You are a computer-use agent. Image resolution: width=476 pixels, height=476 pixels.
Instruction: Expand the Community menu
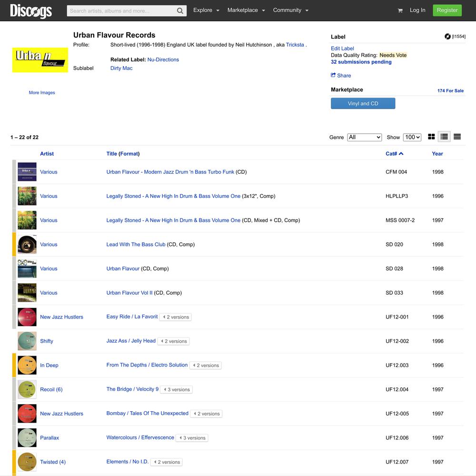point(290,10)
